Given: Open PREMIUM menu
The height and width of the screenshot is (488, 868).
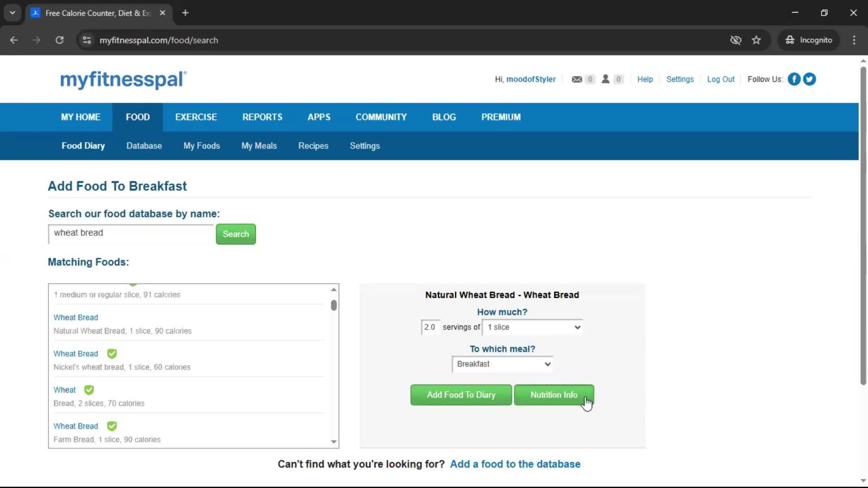Looking at the screenshot, I should pos(501,117).
